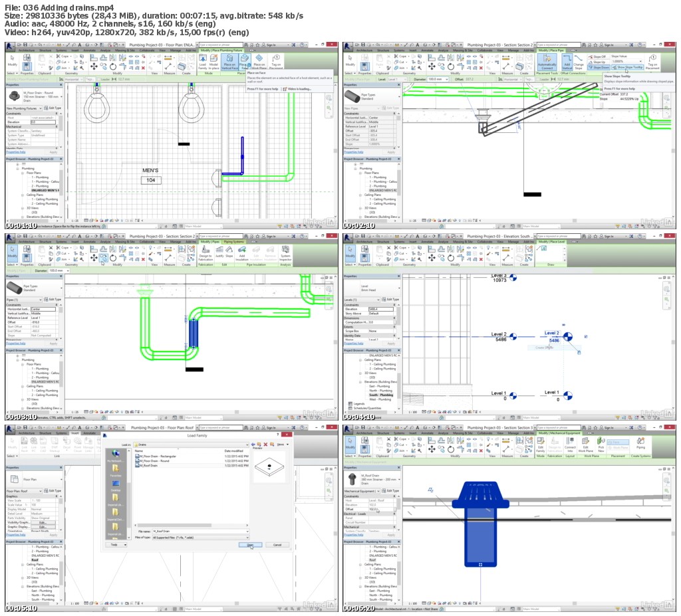Select East - Plumbing view in 00:04:10 frame
Screen dimensions: 681x616
[380, 386]
